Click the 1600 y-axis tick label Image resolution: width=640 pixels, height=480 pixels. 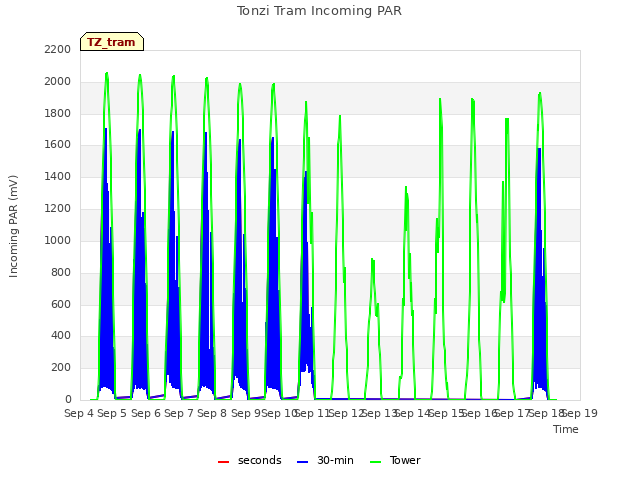(58, 144)
